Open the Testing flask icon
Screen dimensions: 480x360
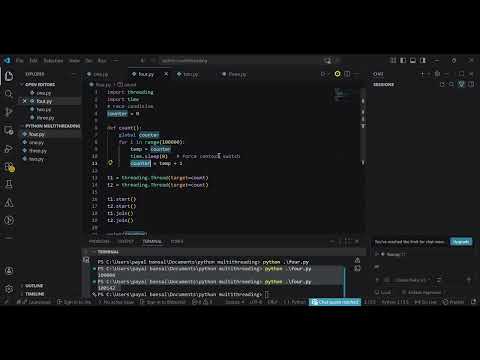[x=9, y=184]
